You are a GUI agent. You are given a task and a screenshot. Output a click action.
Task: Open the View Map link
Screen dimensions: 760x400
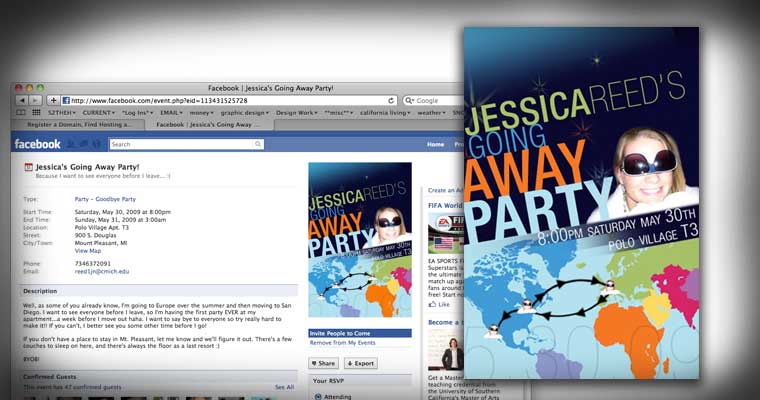coord(88,251)
